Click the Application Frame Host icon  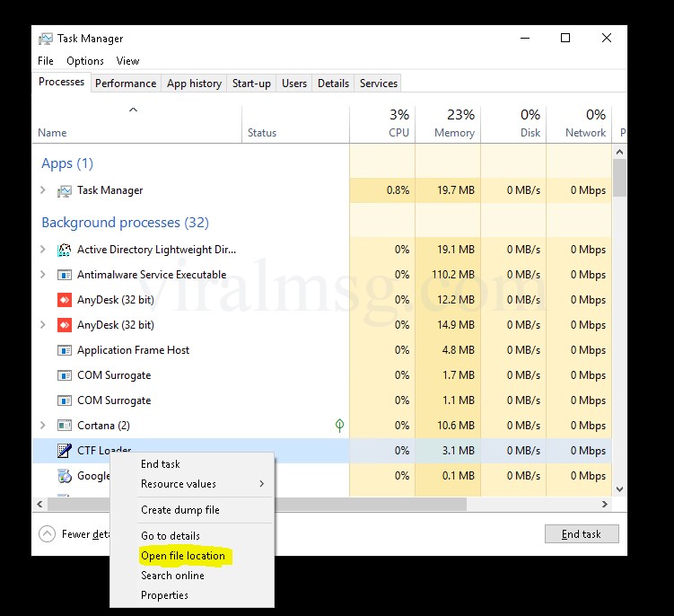(65, 350)
